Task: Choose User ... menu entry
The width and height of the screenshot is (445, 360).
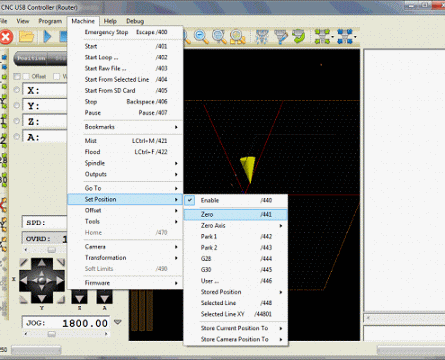Action: [236, 281]
